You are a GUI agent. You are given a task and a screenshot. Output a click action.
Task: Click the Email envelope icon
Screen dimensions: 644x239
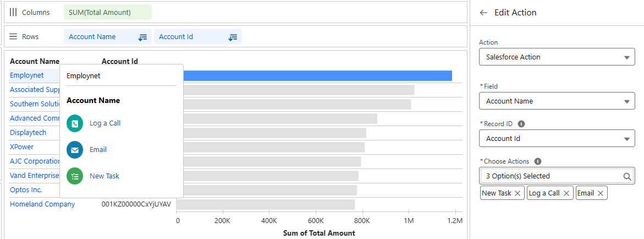pos(75,150)
